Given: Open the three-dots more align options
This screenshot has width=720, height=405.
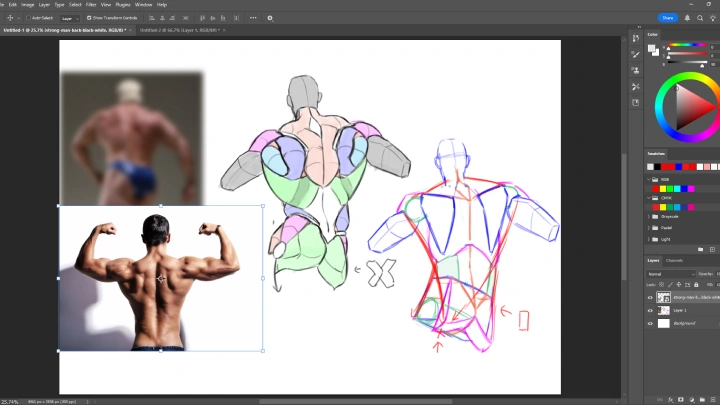Looking at the screenshot, I should pos(253,18).
